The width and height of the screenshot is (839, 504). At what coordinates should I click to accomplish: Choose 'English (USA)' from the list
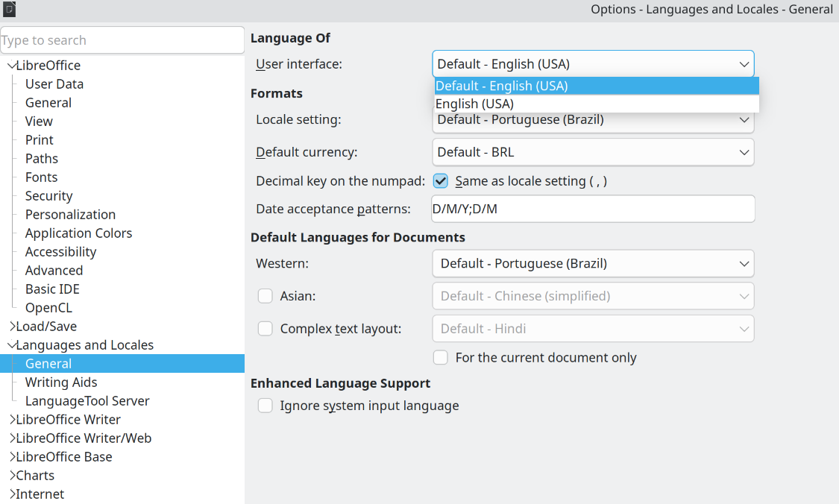point(597,104)
